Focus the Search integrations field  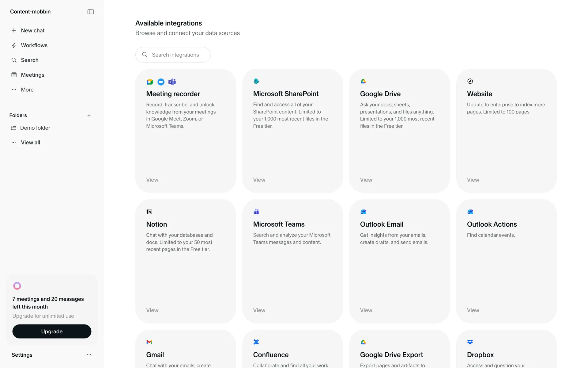[x=175, y=55]
